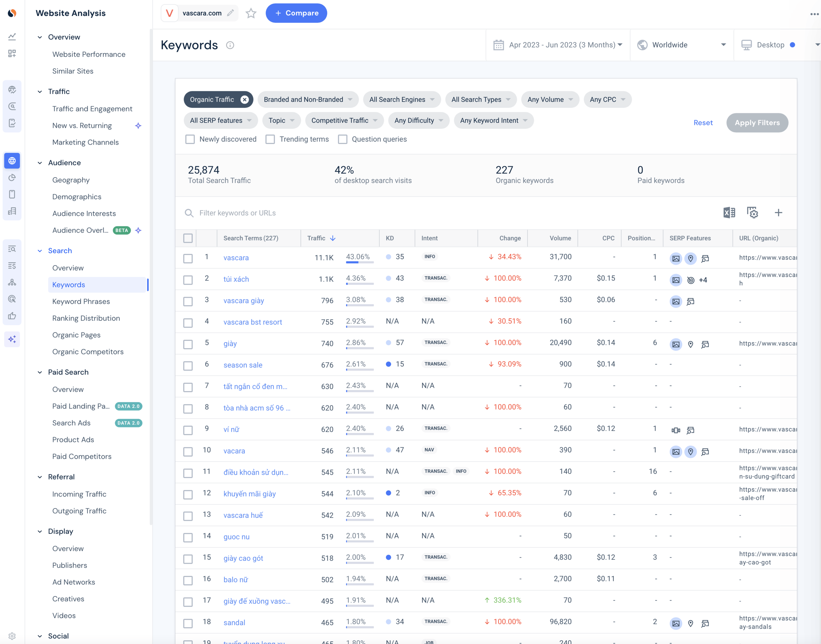Click the company building icon in left rail
This screenshot has width=821, height=644.
pyautogui.click(x=12, y=211)
